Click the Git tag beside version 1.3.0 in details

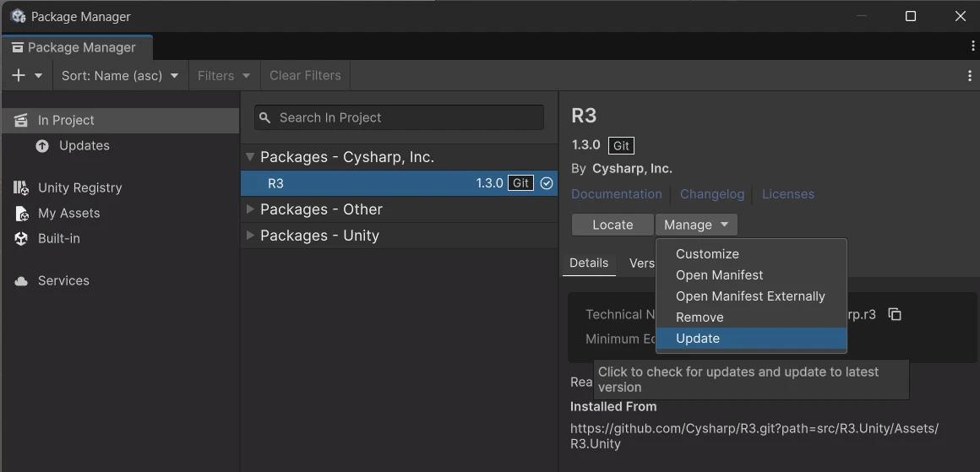(x=621, y=145)
